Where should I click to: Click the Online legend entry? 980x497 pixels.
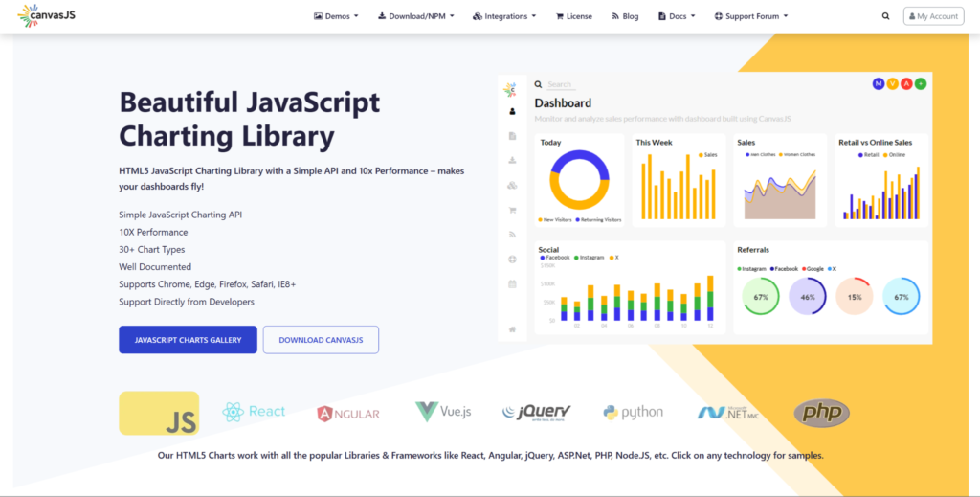pyautogui.click(x=895, y=154)
